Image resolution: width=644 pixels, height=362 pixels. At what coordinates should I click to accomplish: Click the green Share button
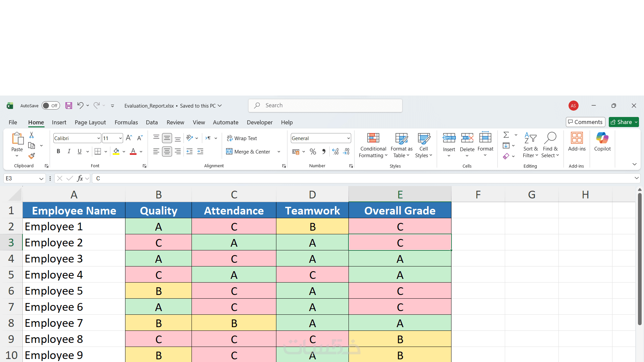pyautogui.click(x=621, y=122)
